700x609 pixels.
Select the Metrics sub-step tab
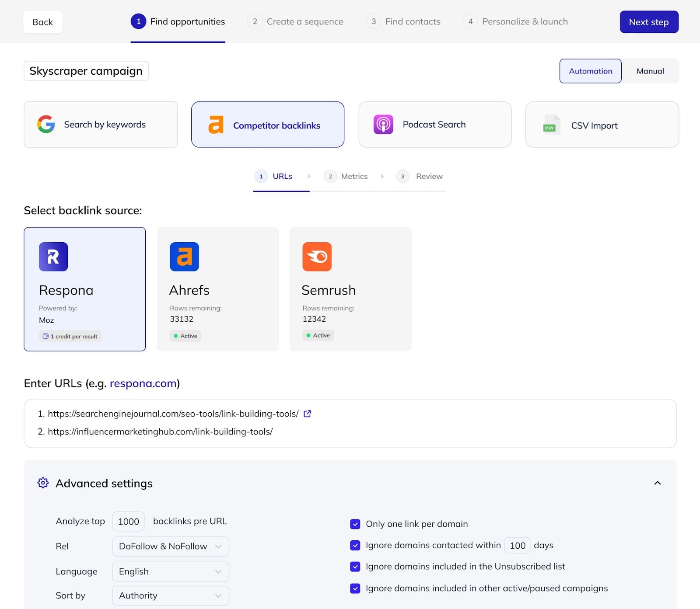tap(346, 176)
